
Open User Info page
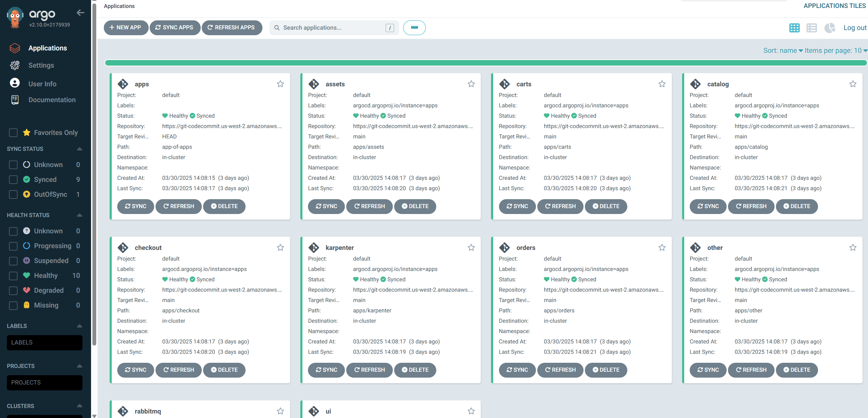point(42,84)
